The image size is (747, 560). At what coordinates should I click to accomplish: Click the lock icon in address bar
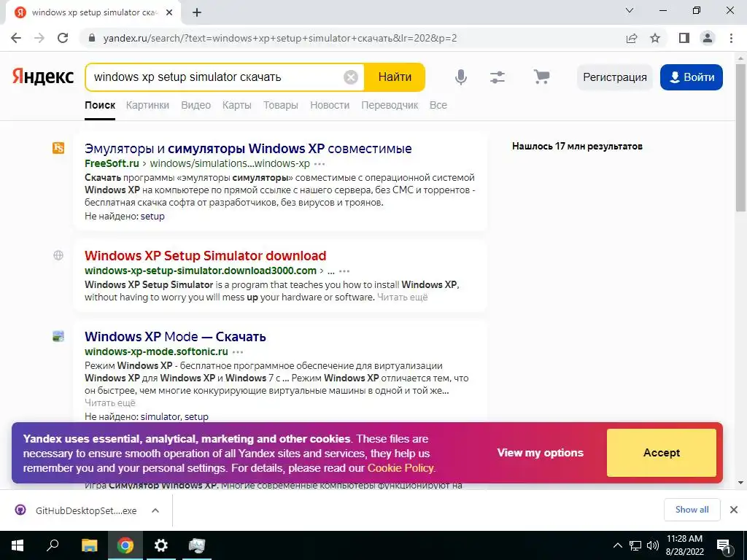[x=92, y=38]
